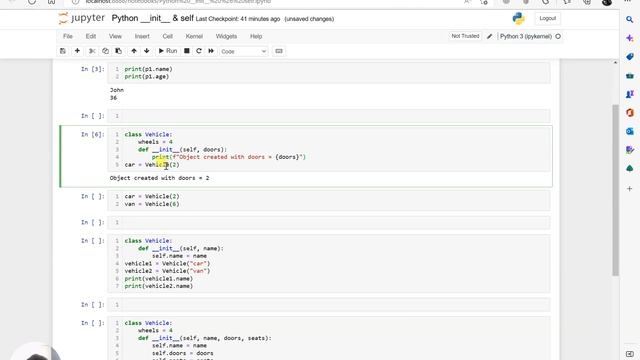Click the cell containing vehicle1 = Vehicle("car")

pyautogui.click(x=329, y=264)
